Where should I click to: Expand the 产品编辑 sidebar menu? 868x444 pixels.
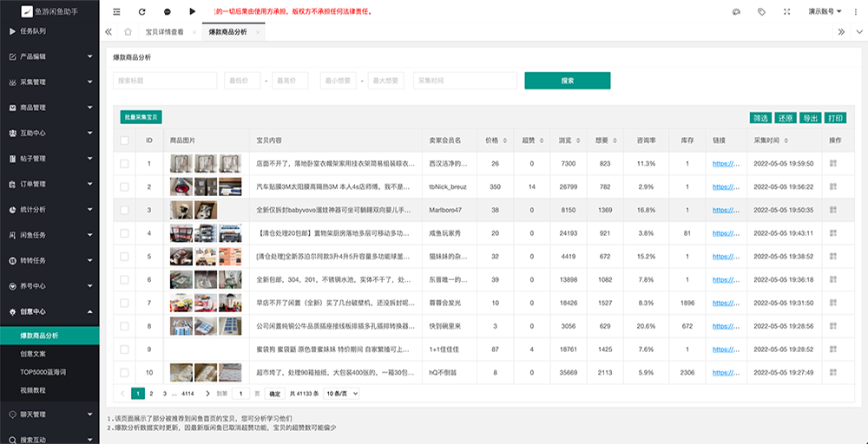click(x=49, y=56)
